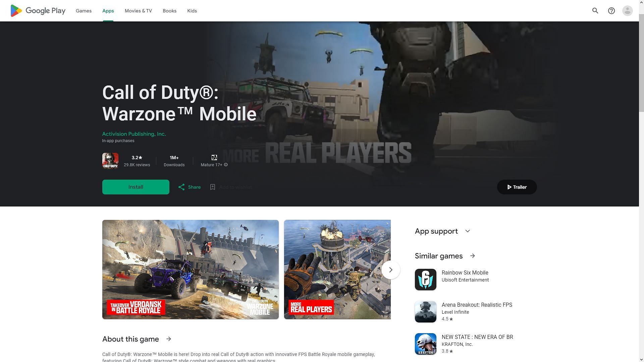This screenshot has width=644, height=362.
Task: Click the Google Play search icon
Action: pos(595,11)
